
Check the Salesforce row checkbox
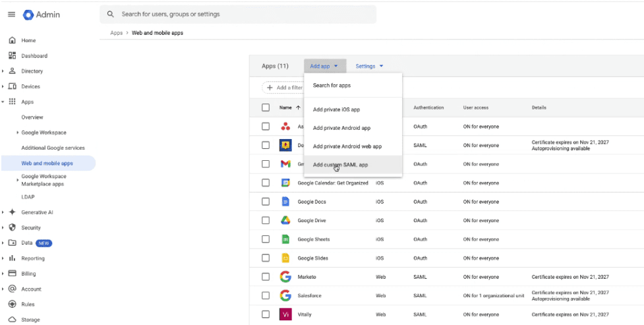tap(266, 295)
